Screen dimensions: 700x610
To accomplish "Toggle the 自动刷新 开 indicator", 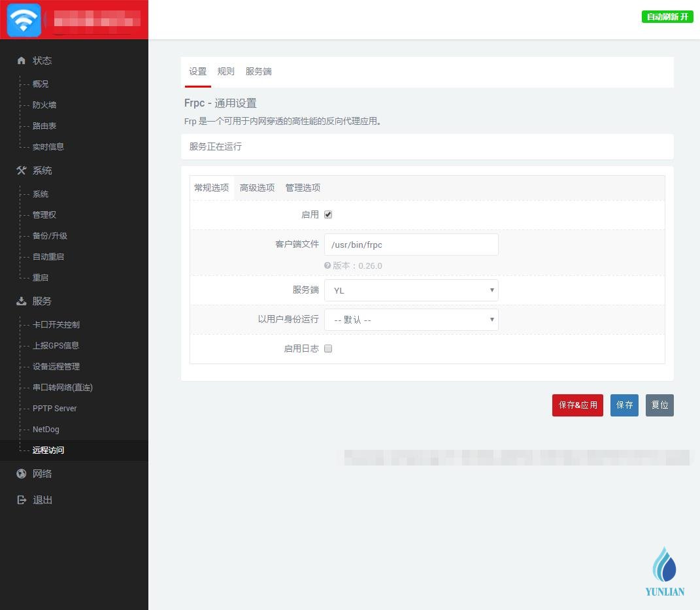I will (667, 17).
